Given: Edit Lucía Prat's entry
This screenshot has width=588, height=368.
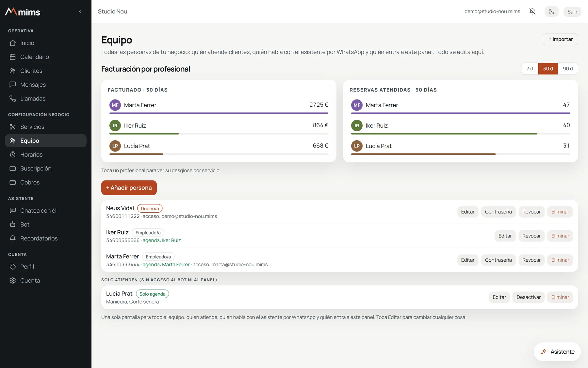Looking at the screenshot, I should point(499,297).
